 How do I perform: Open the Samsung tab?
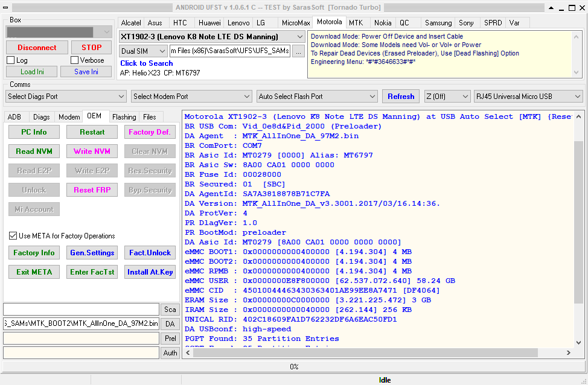click(438, 23)
